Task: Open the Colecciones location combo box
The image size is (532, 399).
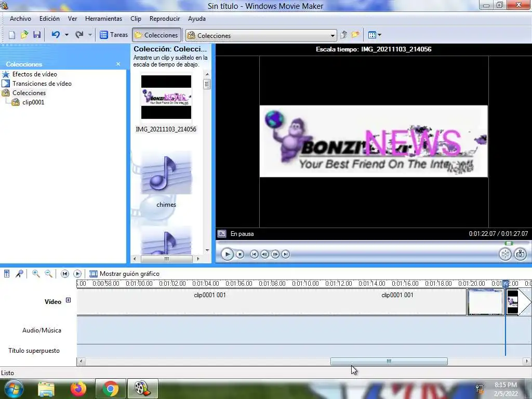Action: [x=261, y=35]
